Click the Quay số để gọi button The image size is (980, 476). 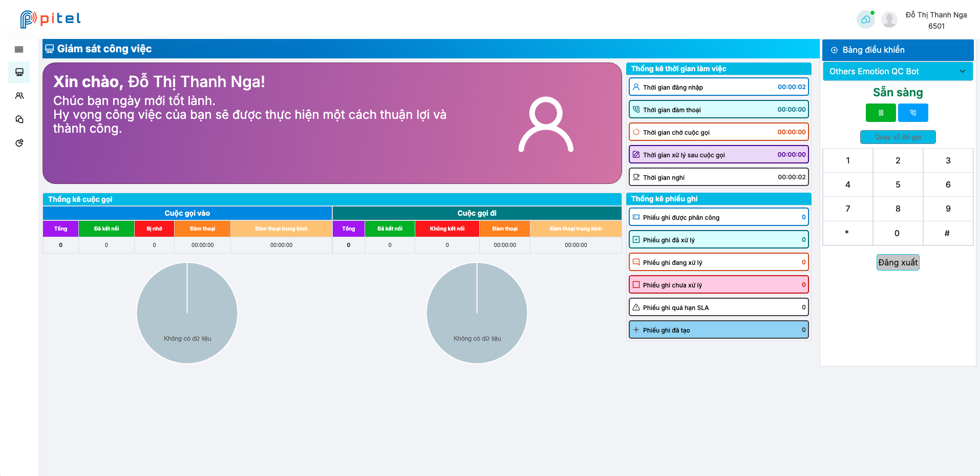tap(898, 137)
